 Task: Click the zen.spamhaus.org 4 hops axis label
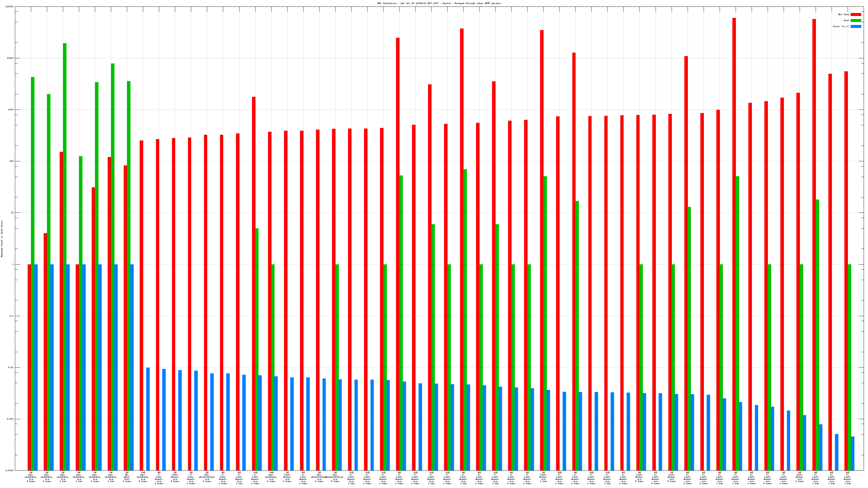tap(31, 477)
